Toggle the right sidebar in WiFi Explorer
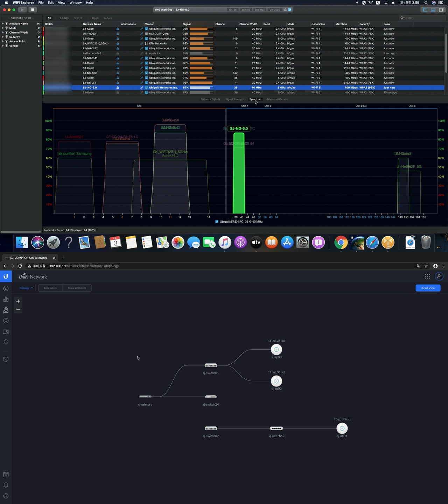This screenshot has width=448, height=504. pyautogui.click(x=441, y=10)
